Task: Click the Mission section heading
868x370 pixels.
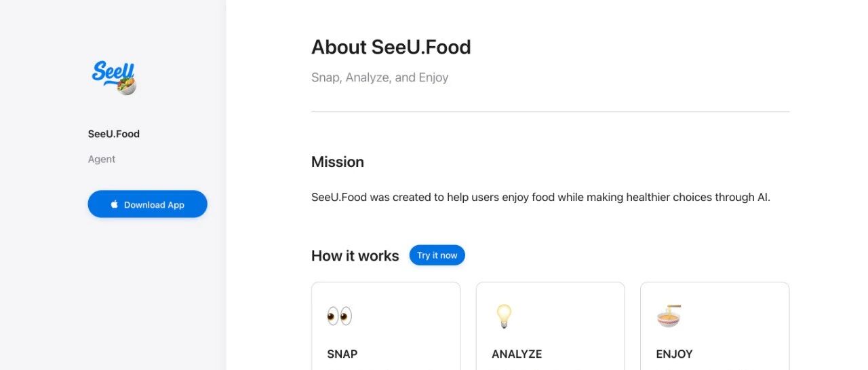Action: (338, 162)
